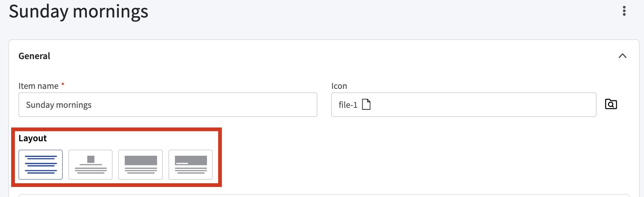This screenshot has width=644, height=197.
Task: Open the three-dot more options menu
Action: coord(624,11)
